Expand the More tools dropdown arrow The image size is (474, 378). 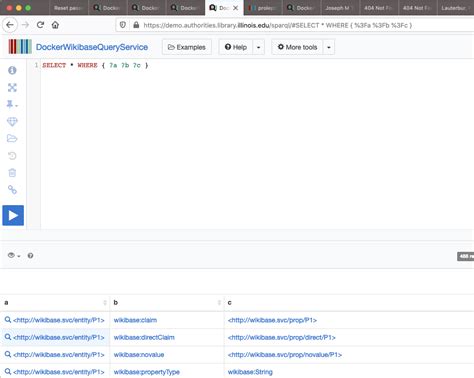(x=329, y=47)
